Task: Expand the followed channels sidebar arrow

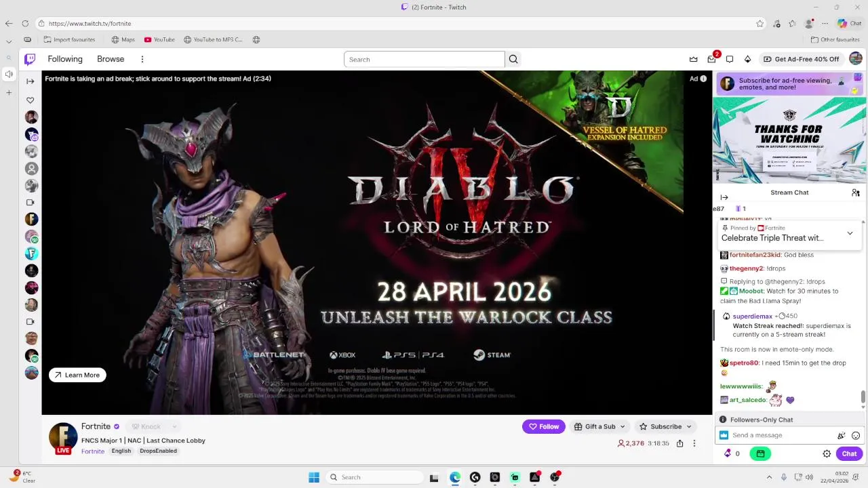Action: [30, 81]
